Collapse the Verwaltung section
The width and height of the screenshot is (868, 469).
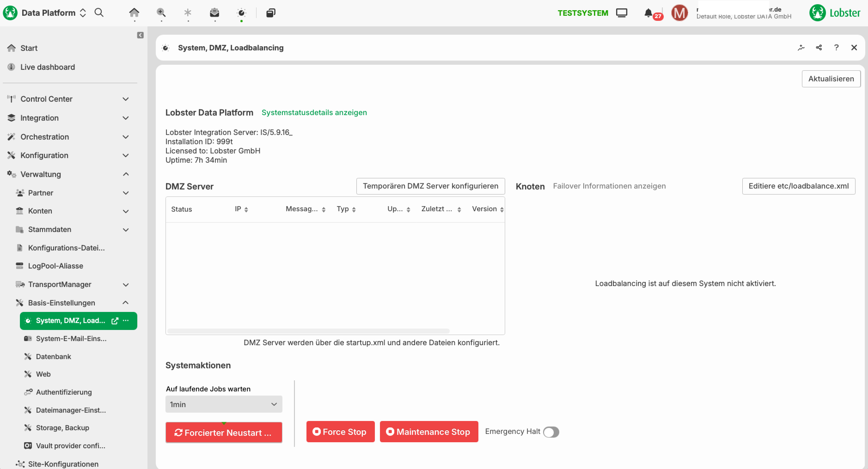[125, 174]
